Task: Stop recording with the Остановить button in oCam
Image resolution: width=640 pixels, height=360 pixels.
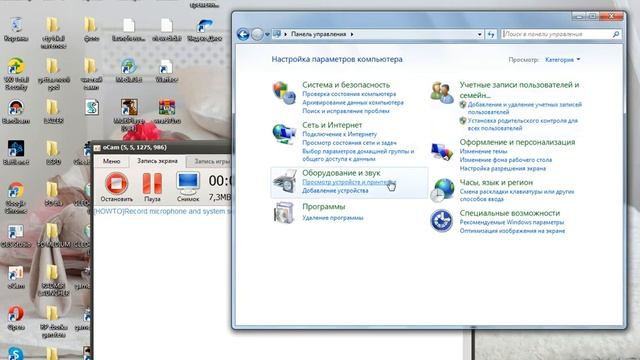Action: pos(116,187)
